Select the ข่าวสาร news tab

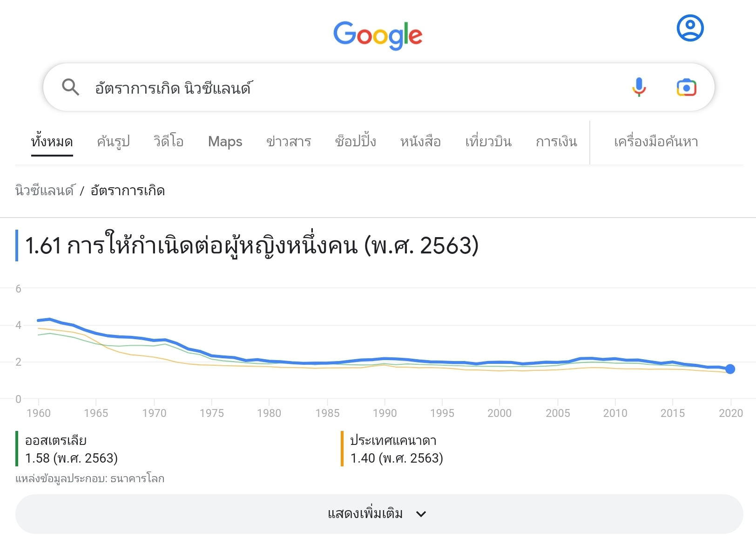(x=289, y=141)
